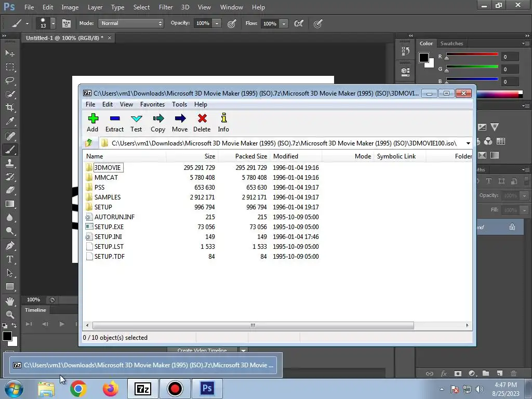Click the Delete icon in 7-Zip
The height and width of the screenshot is (399, 532).
click(202, 123)
